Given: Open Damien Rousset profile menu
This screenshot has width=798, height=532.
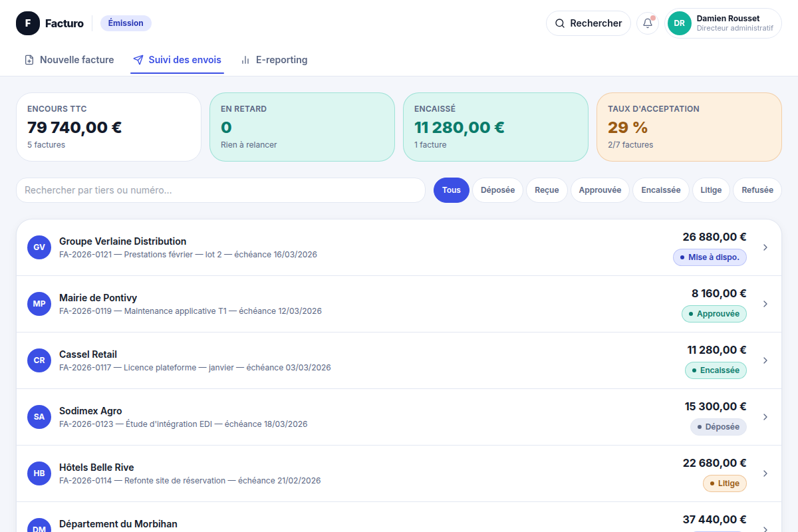Looking at the screenshot, I should tap(723, 23).
